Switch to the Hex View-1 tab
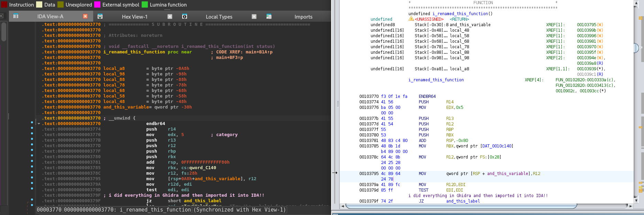 point(134,17)
